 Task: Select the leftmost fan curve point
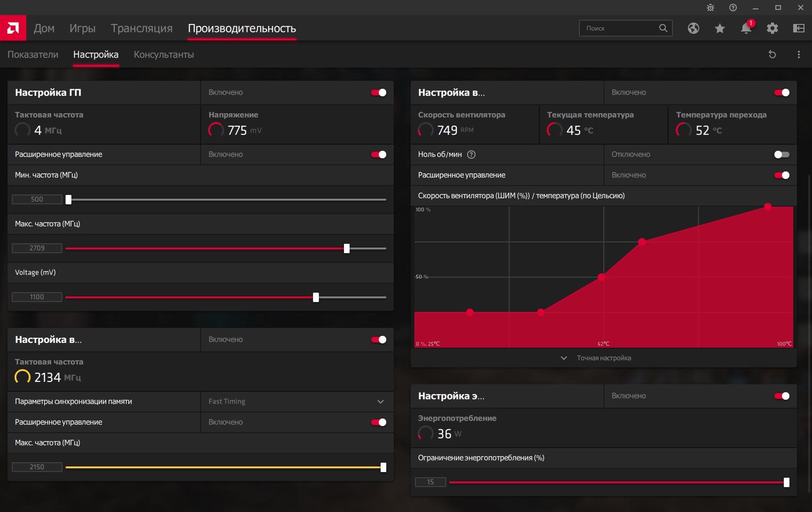[x=470, y=312]
